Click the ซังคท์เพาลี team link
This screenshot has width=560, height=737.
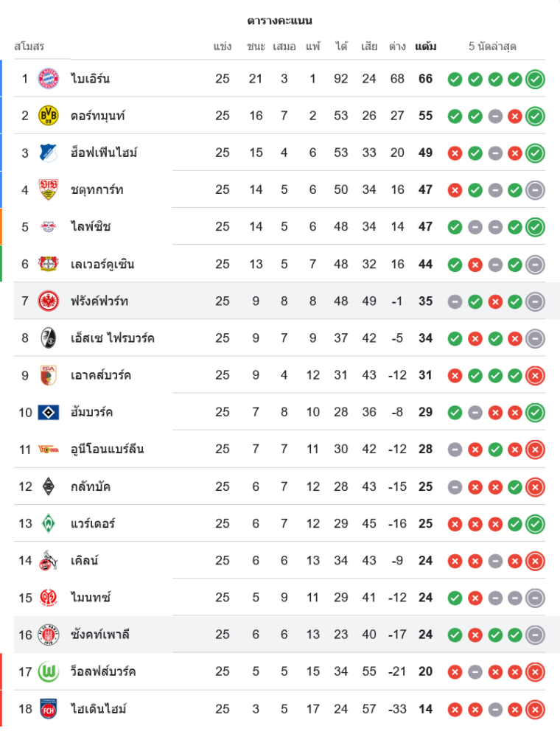(100, 635)
